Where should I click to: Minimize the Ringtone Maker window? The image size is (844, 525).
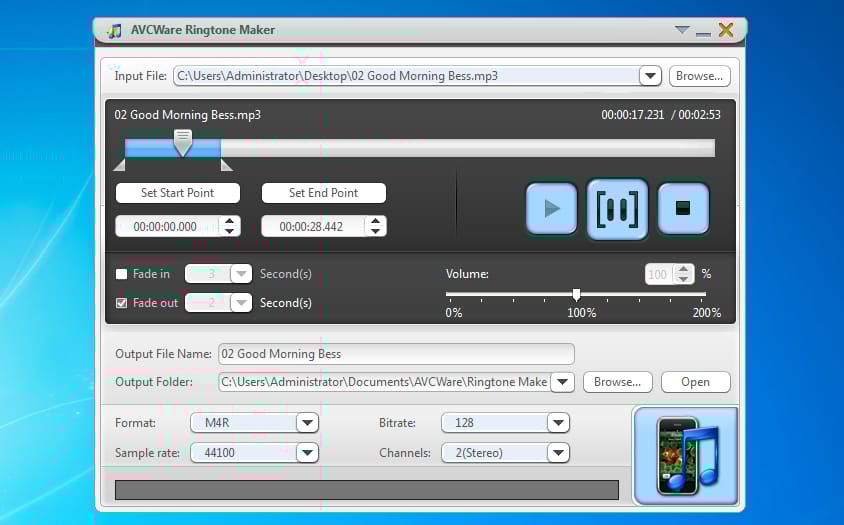pyautogui.click(x=703, y=34)
